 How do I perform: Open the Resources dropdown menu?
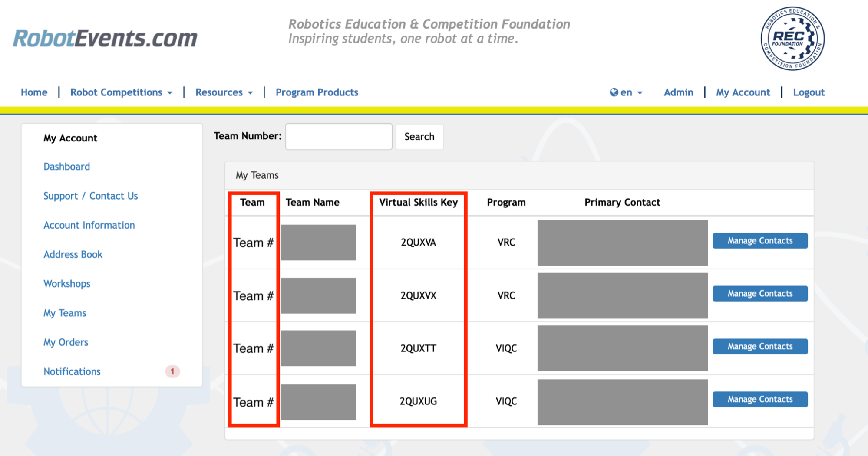[224, 92]
